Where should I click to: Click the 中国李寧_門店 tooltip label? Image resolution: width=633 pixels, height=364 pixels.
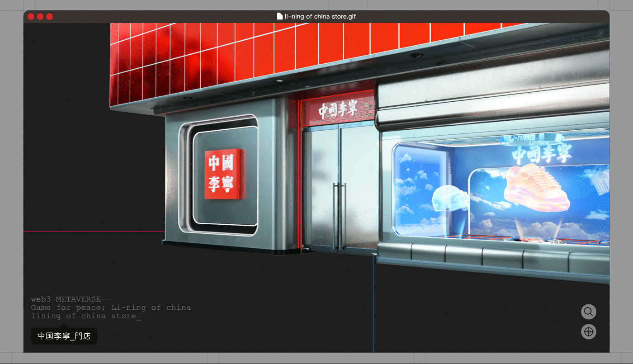(x=64, y=336)
